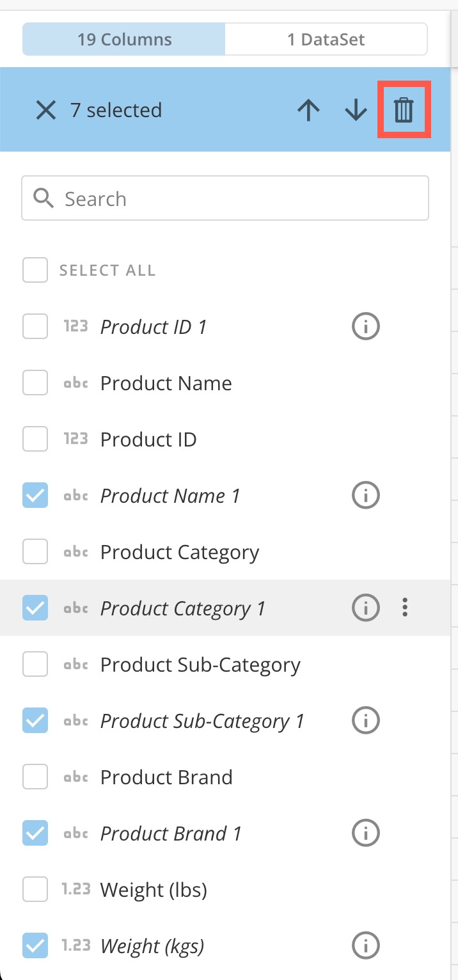Click the info icon next to Weight (kgs)

[366, 945]
